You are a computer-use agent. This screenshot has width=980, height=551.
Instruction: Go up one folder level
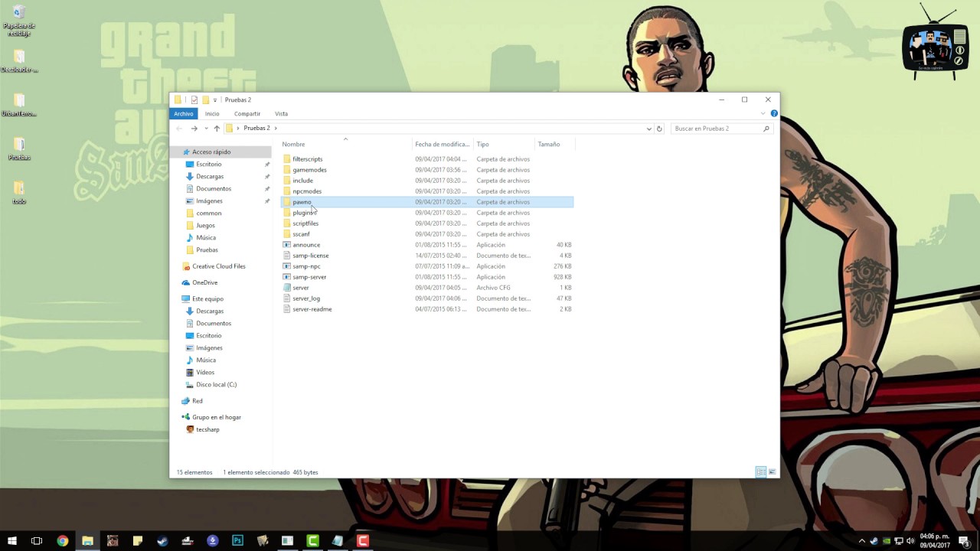tap(217, 129)
